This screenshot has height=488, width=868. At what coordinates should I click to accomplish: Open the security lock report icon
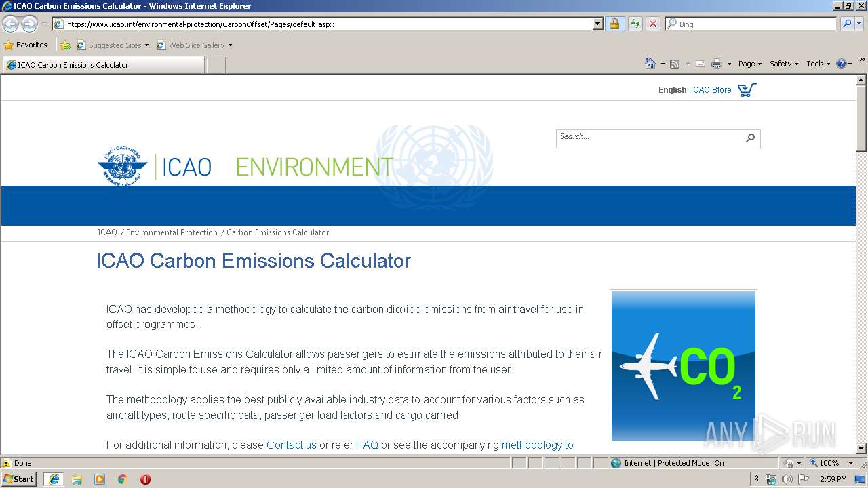614,24
